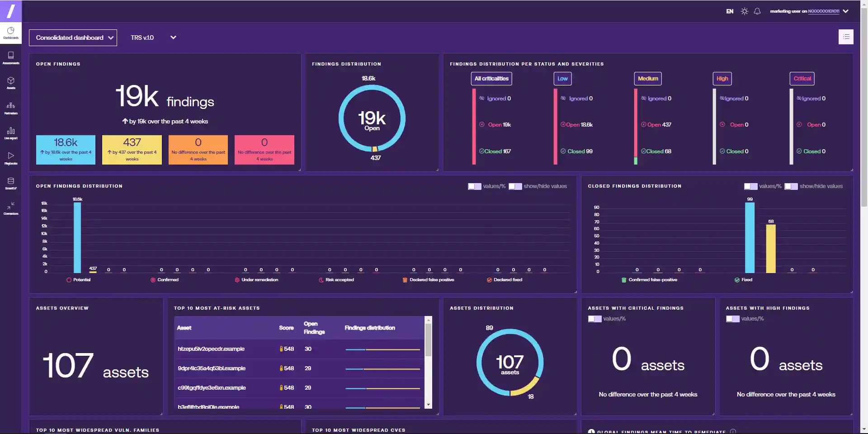Switch theme with the sun icon
The image size is (868, 434).
coord(745,11)
